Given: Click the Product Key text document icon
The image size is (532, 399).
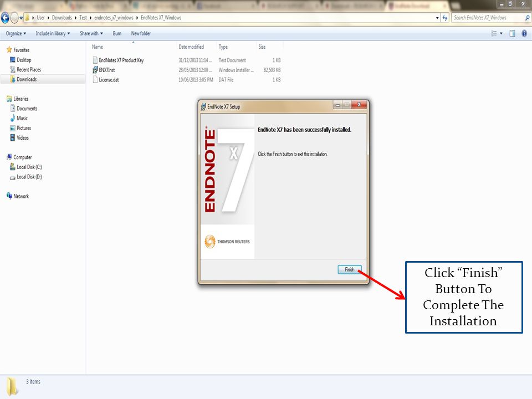Looking at the screenshot, I should (95, 60).
